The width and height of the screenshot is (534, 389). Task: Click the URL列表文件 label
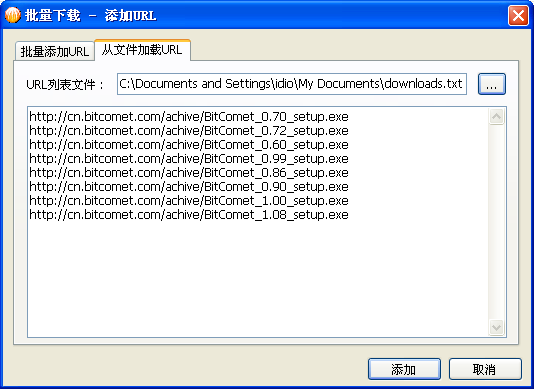(x=65, y=84)
